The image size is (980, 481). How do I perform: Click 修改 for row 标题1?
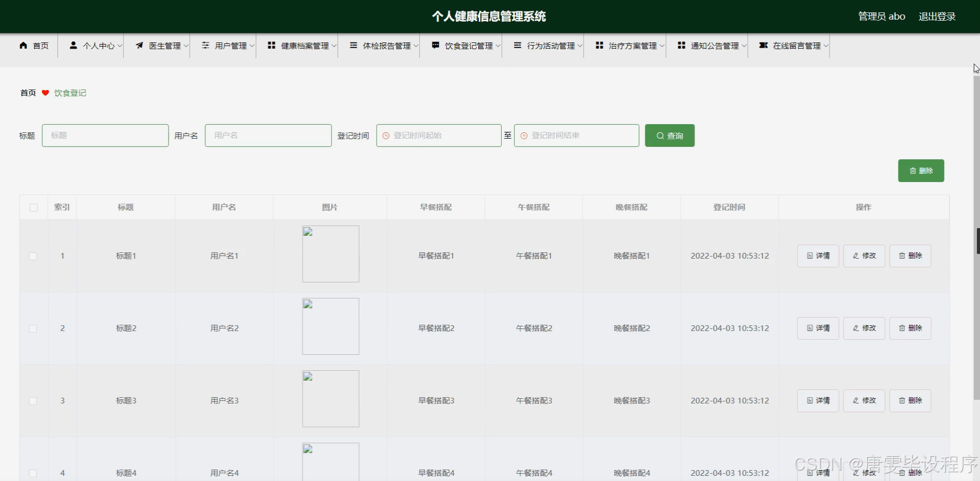(x=864, y=256)
